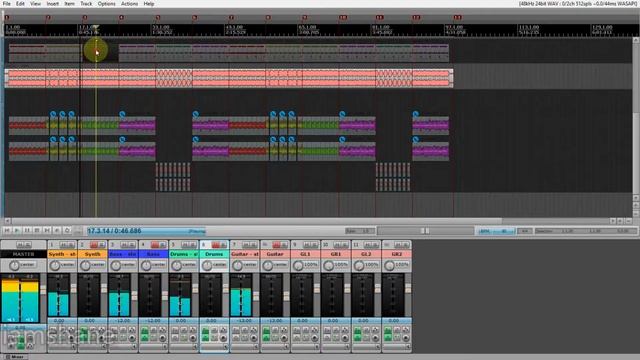The height and width of the screenshot is (360, 640).
Task: Solo the GR2 track
Action: pos(406,245)
